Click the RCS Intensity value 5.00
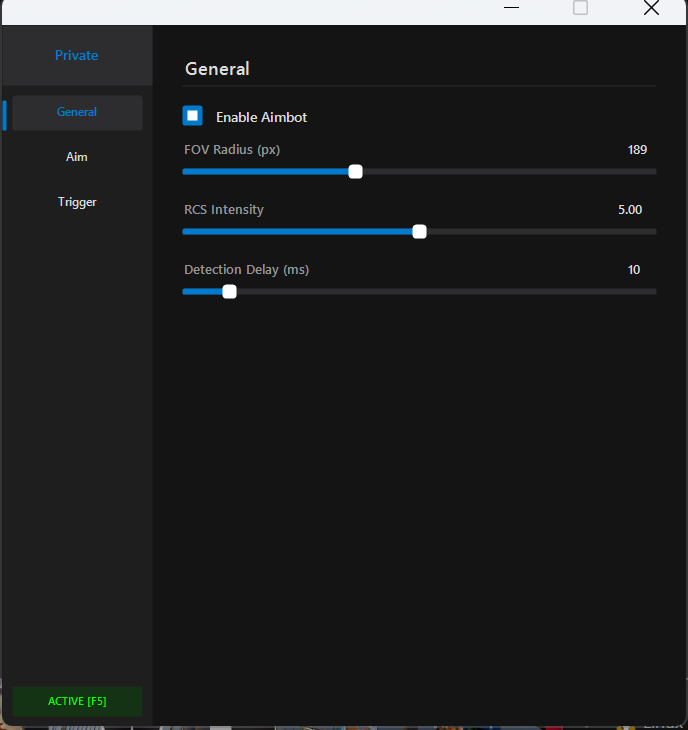The width and height of the screenshot is (688, 730). point(630,210)
